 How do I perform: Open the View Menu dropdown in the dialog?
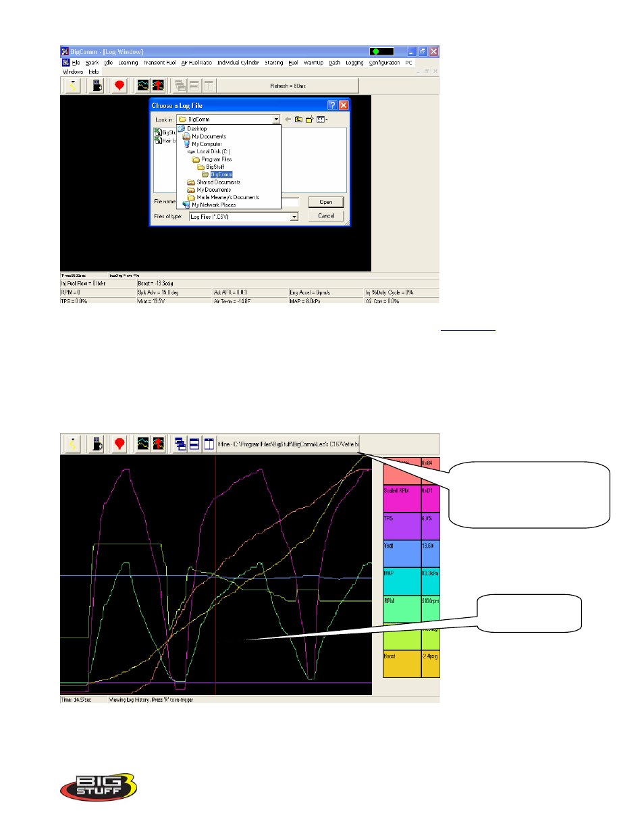point(322,120)
